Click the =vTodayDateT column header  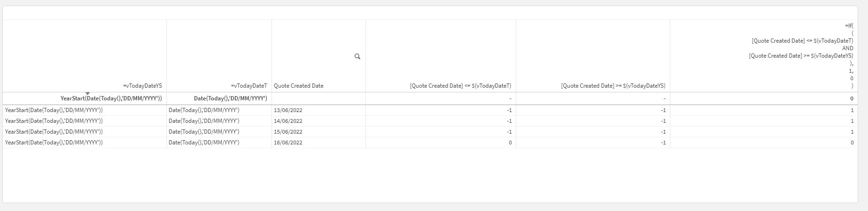(249, 86)
